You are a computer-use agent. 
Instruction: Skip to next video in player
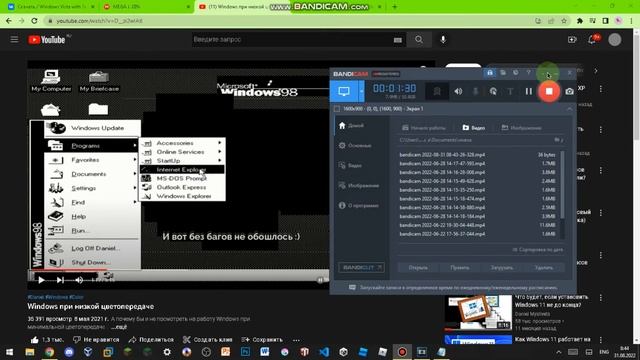pos(60,280)
